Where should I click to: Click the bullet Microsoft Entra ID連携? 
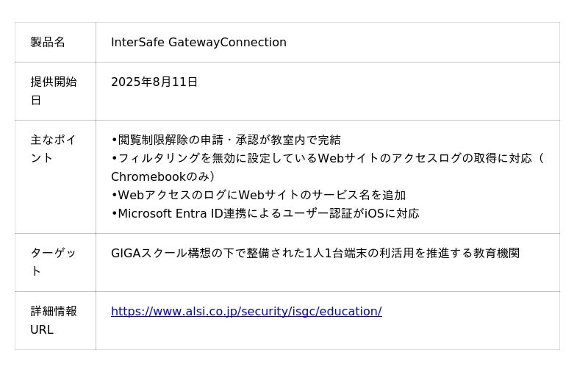pyautogui.click(x=265, y=213)
